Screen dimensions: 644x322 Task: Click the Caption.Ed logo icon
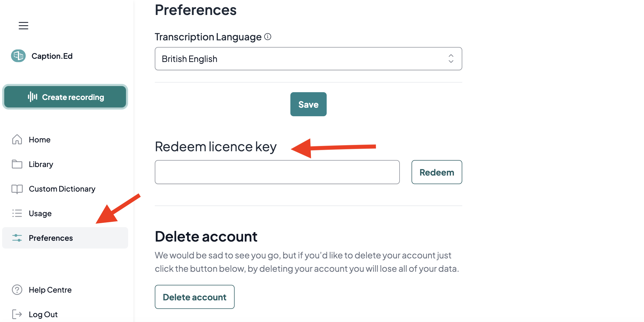18,56
